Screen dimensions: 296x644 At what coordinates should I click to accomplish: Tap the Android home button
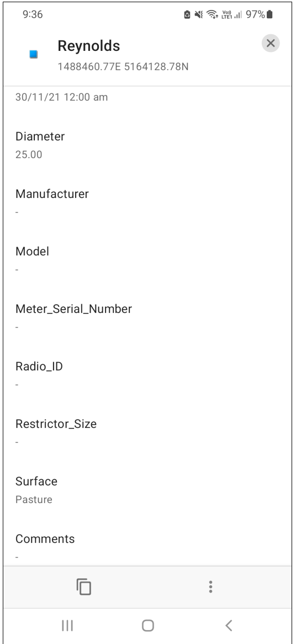(148, 626)
